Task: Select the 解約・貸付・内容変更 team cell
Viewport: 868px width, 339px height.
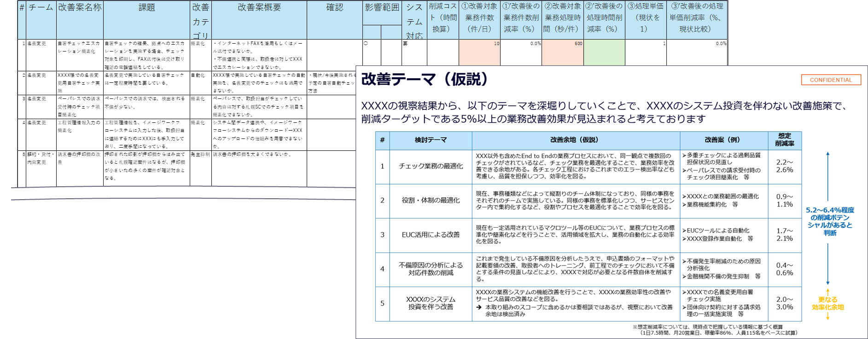Action: 41,168
